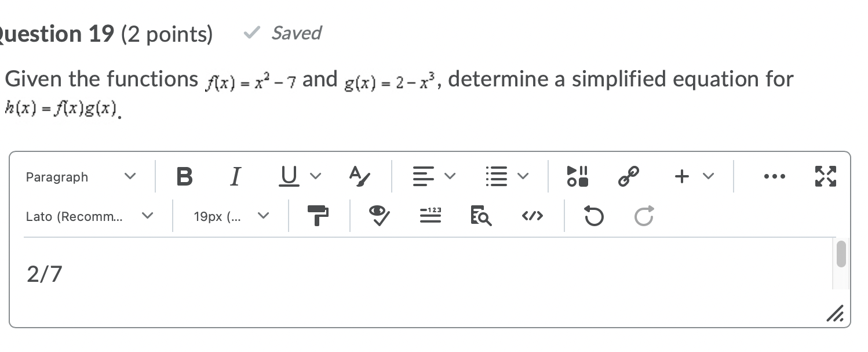Run the accessibility checker
This screenshot has height=352, width=868.
378,216
